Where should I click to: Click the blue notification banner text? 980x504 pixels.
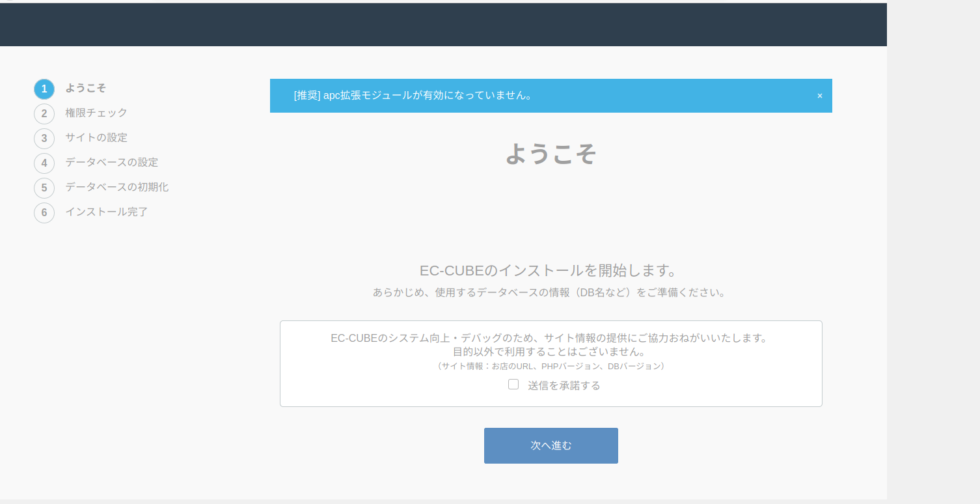click(x=411, y=96)
